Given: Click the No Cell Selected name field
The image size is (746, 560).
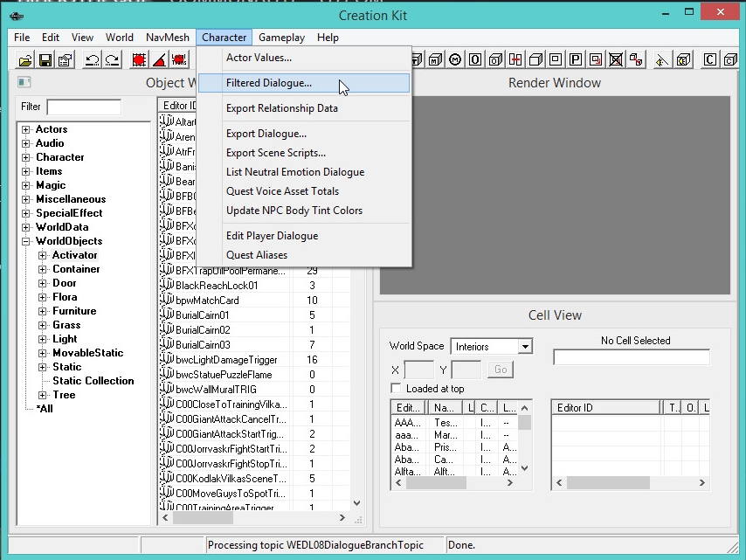Looking at the screenshot, I should [632, 356].
